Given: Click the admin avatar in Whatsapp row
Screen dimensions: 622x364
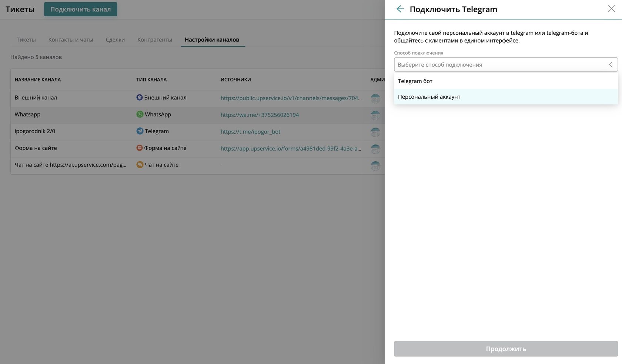Looking at the screenshot, I should (375, 115).
